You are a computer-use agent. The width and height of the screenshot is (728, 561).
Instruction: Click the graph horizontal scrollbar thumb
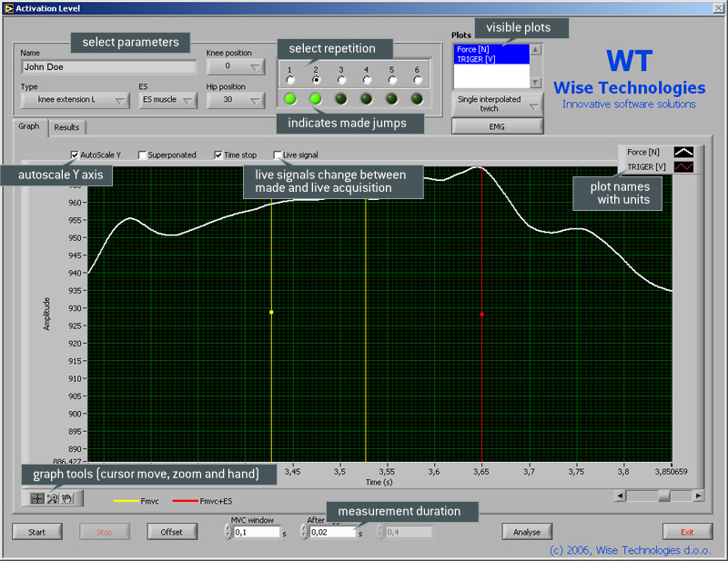(x=664, y=496)
